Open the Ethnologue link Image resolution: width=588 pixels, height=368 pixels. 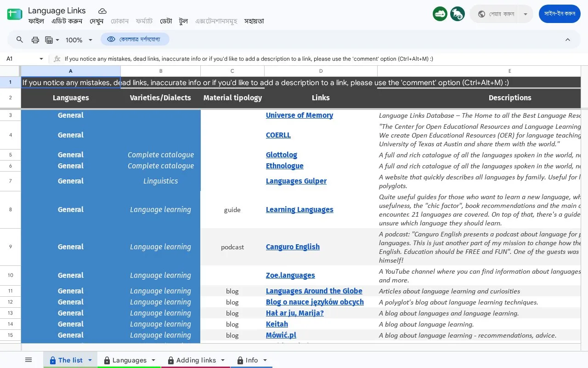point(285,166)
